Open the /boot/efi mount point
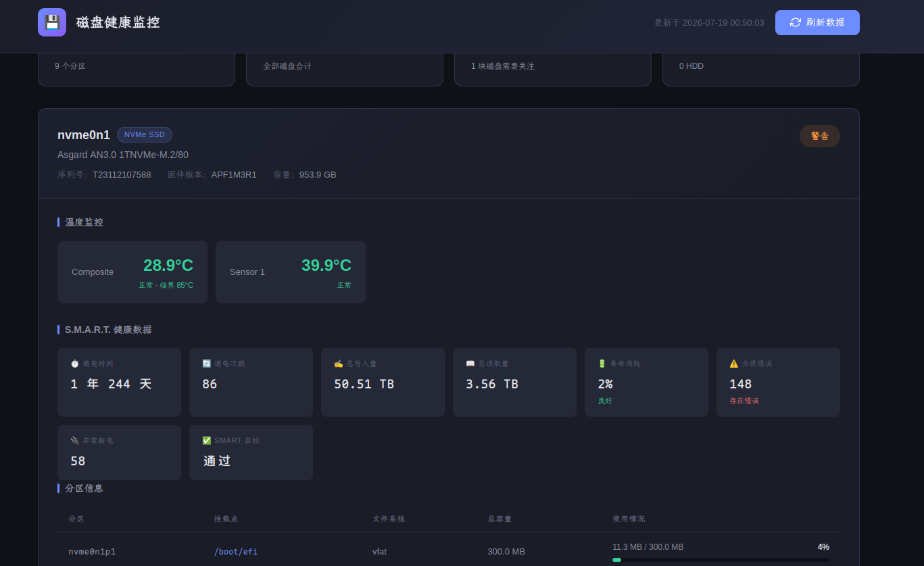 click(x=236, y=552)
